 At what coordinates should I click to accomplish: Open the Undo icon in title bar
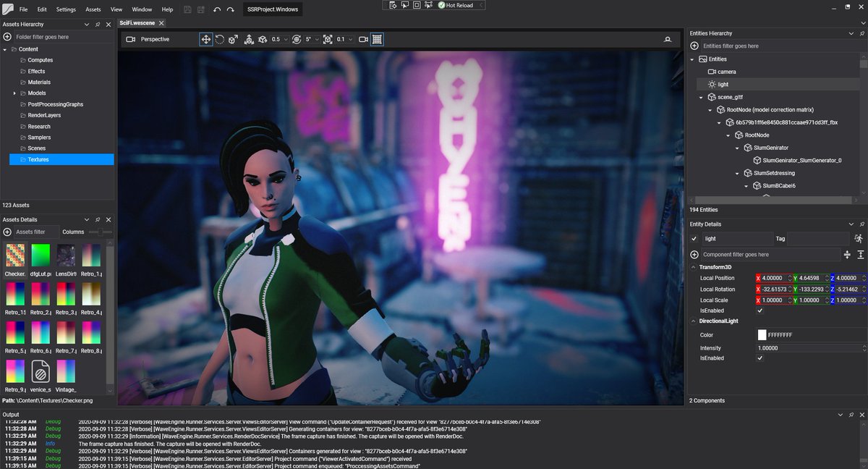coord(215,9)
